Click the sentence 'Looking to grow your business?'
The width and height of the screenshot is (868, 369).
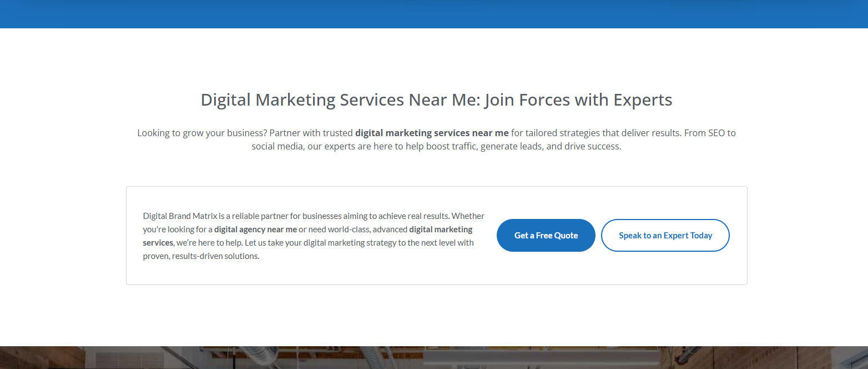coord(202,133)
